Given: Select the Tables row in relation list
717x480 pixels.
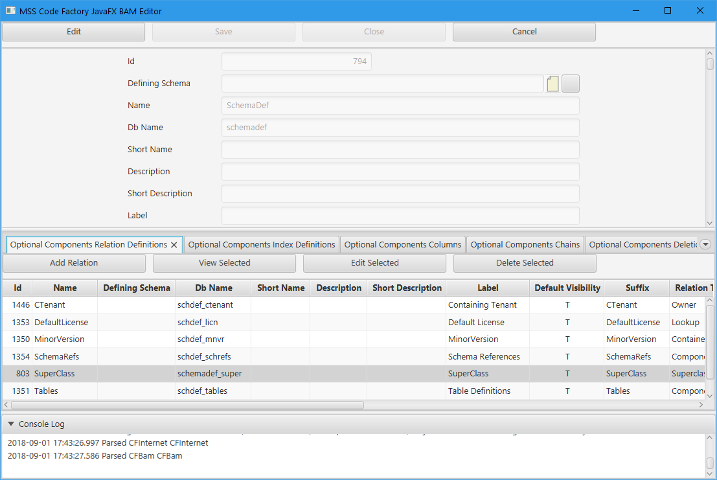Looking at the screenshot, I should coord(60,391).
